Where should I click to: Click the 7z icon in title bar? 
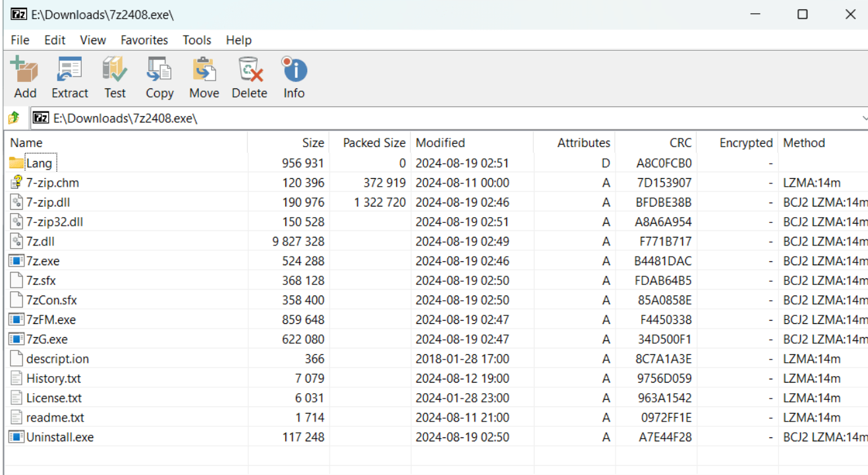click(19, 14)
